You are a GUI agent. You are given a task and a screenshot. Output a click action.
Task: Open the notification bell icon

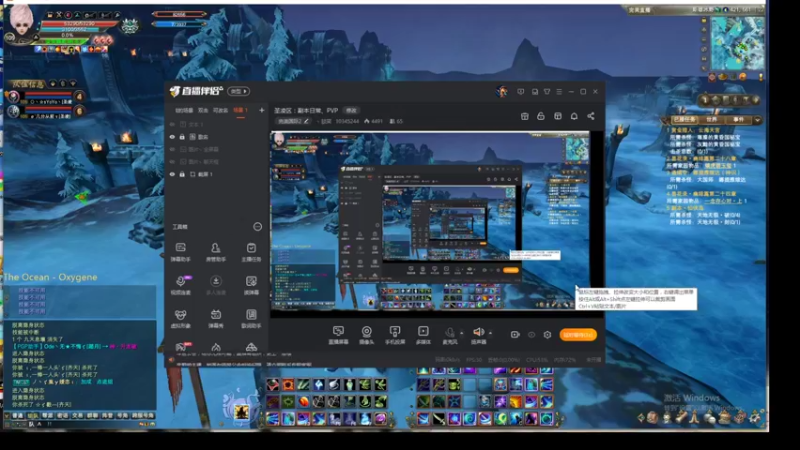click(x=574, y=116)
